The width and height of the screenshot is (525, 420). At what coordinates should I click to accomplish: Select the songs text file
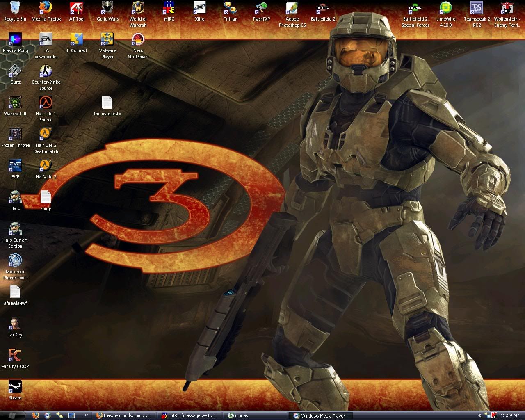click(x=46, y=201)
